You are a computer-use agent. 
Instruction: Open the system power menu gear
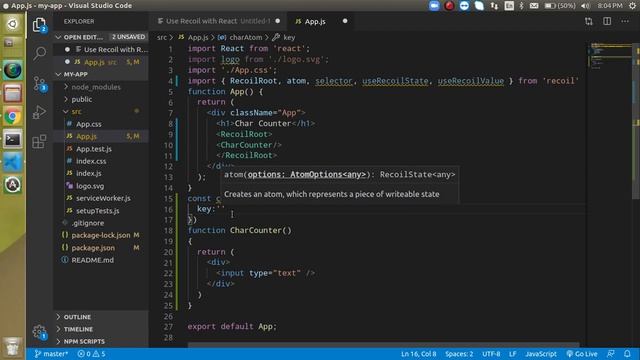632,5
